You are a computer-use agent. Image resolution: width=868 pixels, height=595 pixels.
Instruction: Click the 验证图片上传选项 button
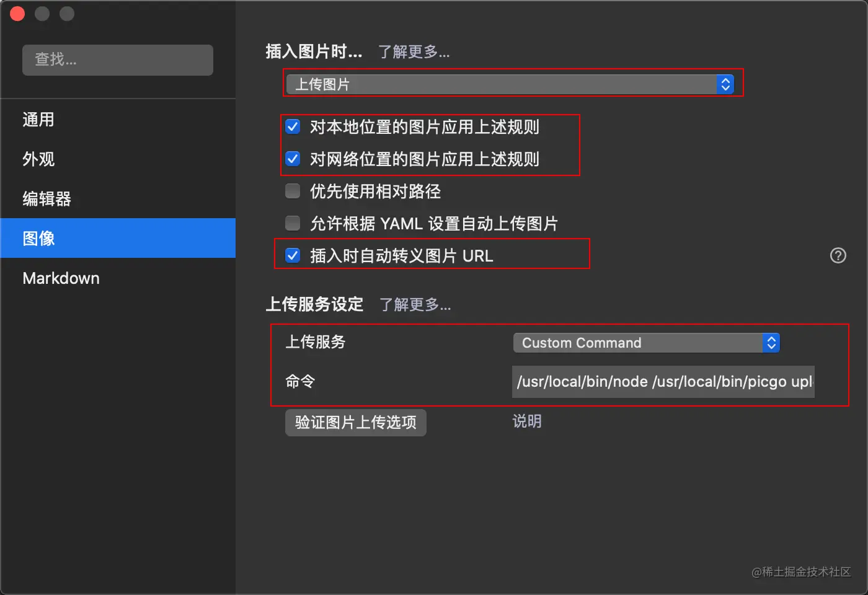point(356,422)
